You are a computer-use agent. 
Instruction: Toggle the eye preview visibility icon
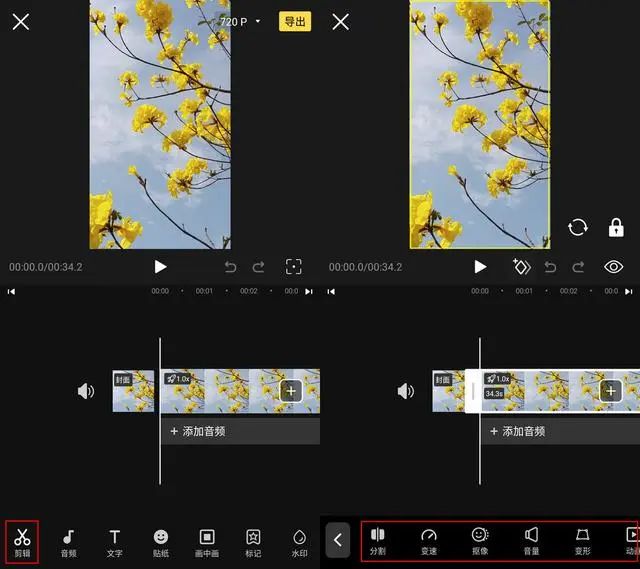tap(613, 267)
